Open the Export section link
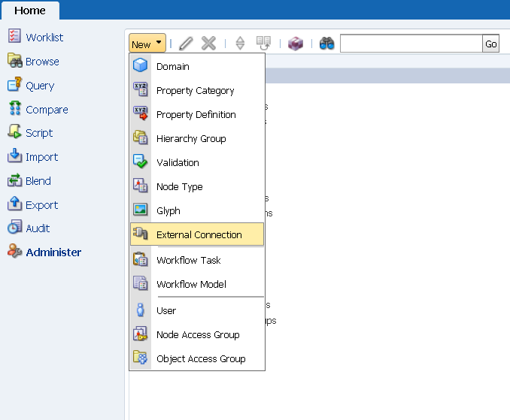The image size is (510, 420). coord(41,205)
